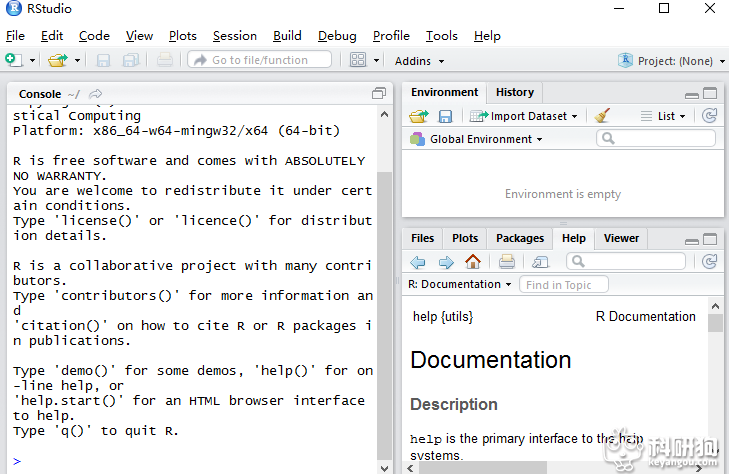Screen dimensions: 729x474
Task: Go to Help home with the house icon
Action: pyautogui.click(x=473, y=261)
